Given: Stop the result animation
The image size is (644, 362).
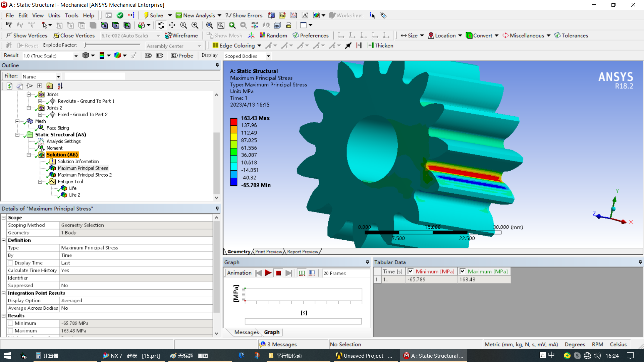Looking at the screenshot, I should point(278,273).
